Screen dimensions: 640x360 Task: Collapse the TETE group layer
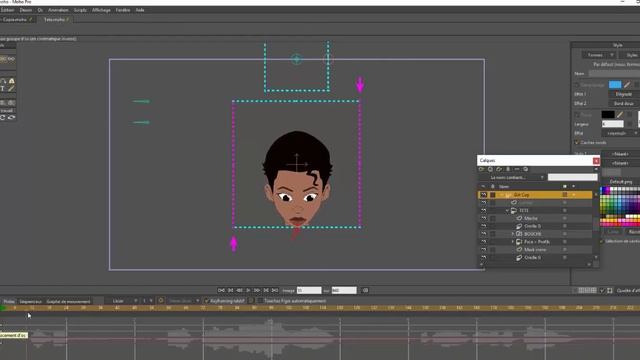tap(507, 211)
